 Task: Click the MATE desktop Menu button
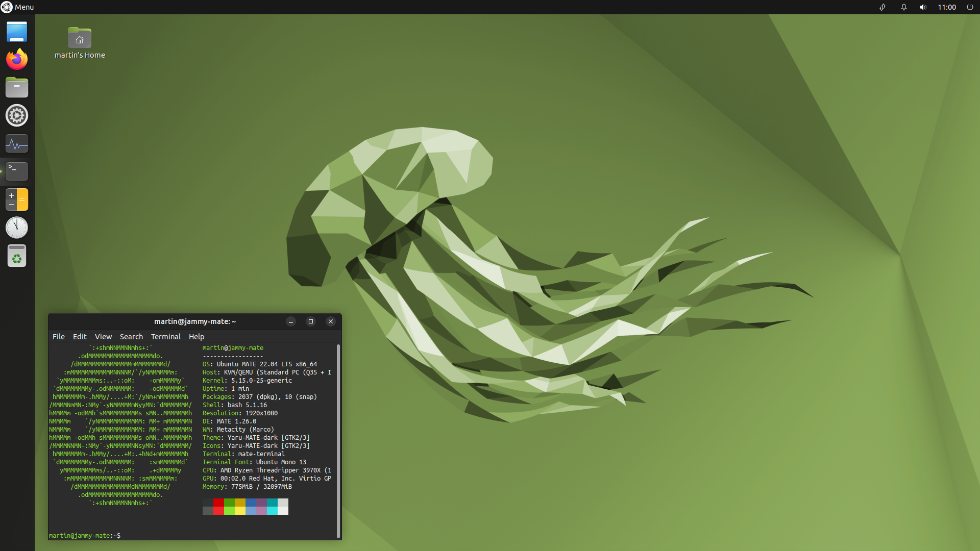point(18,7)
